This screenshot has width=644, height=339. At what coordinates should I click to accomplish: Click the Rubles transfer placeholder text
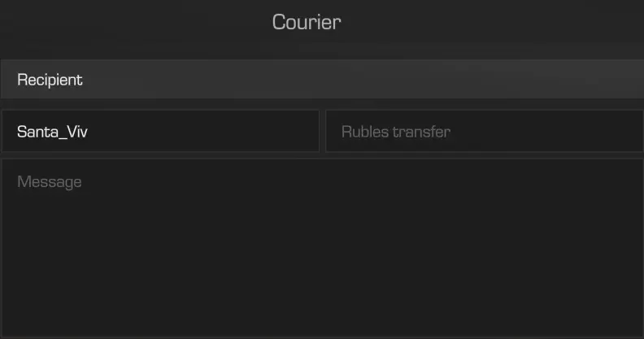[396, 132]
